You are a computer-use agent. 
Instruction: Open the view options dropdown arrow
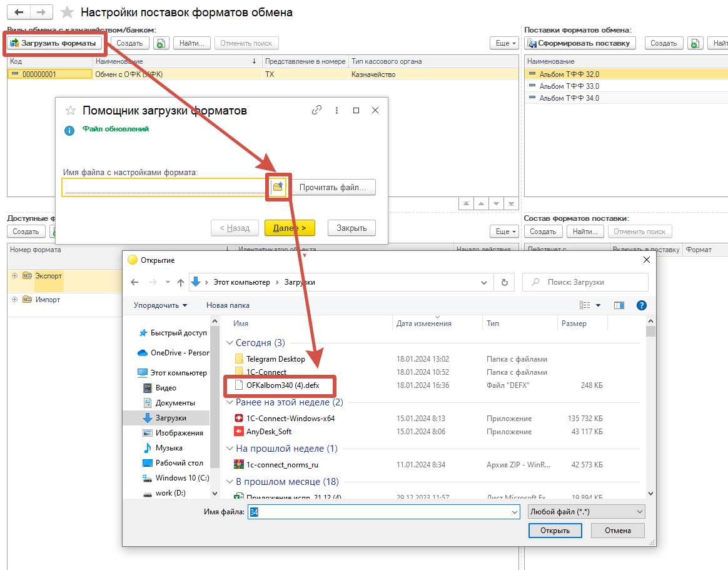tap(598, 305)
